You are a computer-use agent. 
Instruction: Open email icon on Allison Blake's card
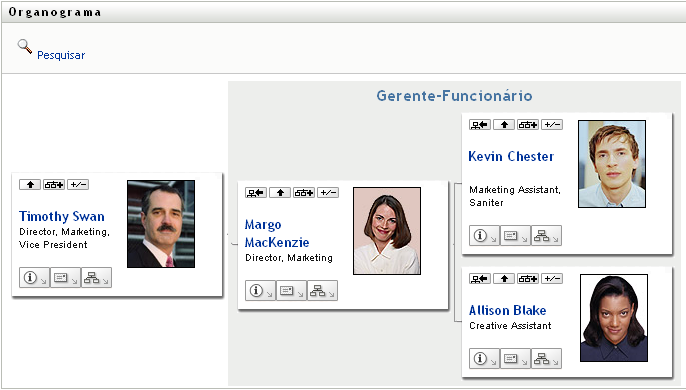point(515,359)
